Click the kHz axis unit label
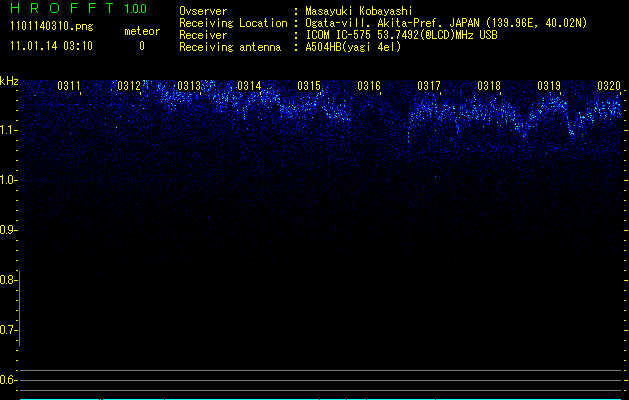This screenshot has width=629, height=400. [9, 81]
